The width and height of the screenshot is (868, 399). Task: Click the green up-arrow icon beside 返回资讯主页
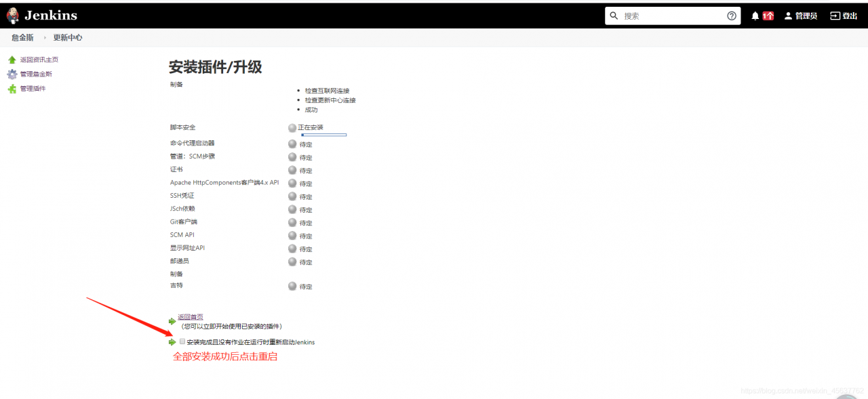(14, 59)
